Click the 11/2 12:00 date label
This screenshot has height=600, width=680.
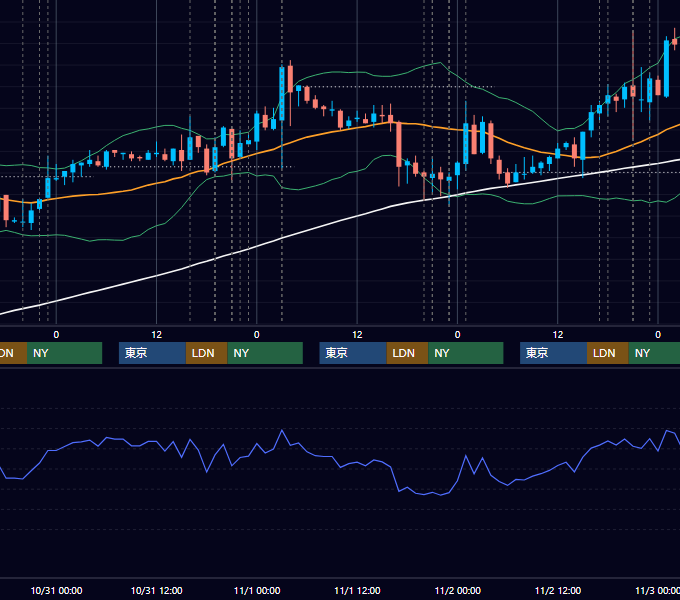tap(558, 590)
